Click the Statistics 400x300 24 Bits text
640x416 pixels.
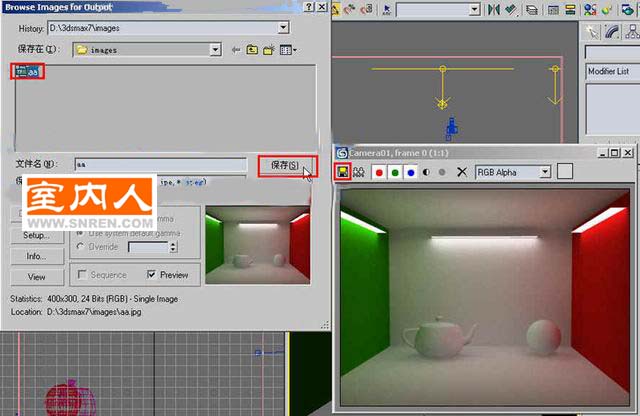coord(112,299)
